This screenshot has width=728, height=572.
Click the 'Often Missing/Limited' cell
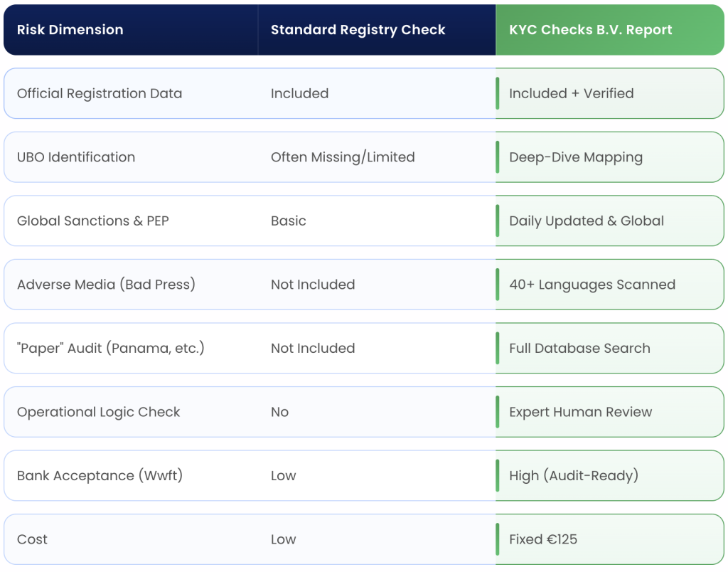[x=343, y=157]
